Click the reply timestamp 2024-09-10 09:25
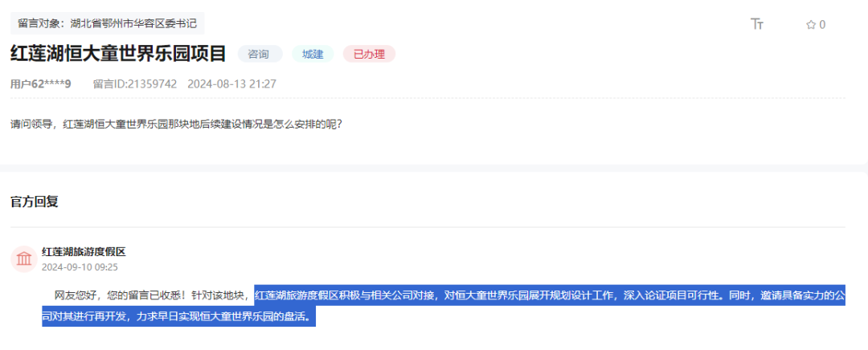The width and height of the screenshot is (868, 350). (x=80, y=267)
